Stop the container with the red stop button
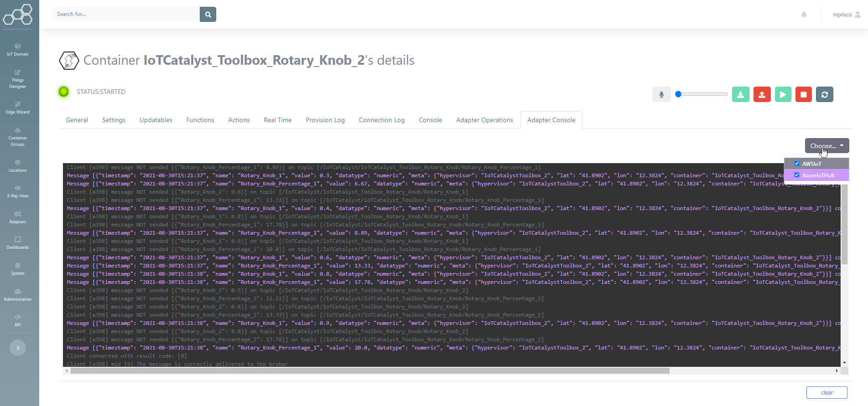Viewport: 868px width, 406px height. [x=804, y=94]
